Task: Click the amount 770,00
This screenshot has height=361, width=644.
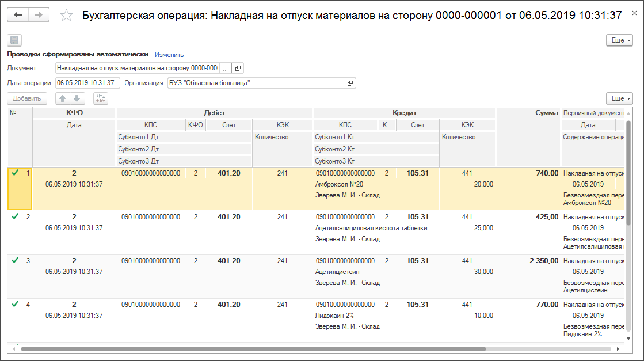Action: click(x=547, y=305)
